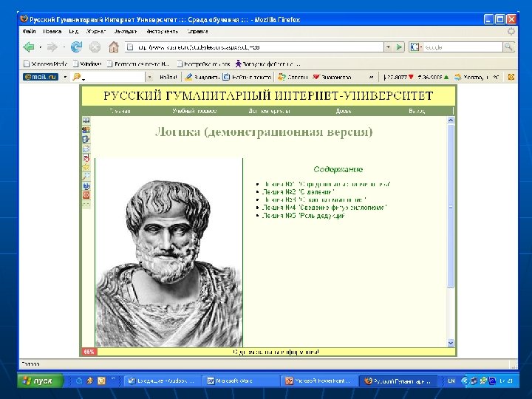Open the Досье site tab
This screenshot has width=532, height=399.
click(x=344, y=111)
